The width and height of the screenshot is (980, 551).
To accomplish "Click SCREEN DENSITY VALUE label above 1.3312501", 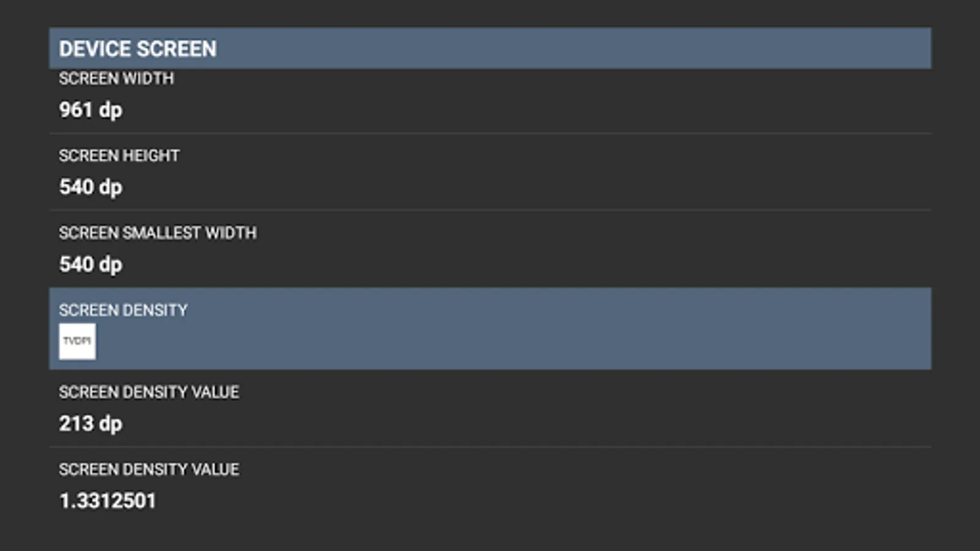I will click(149, 469).
